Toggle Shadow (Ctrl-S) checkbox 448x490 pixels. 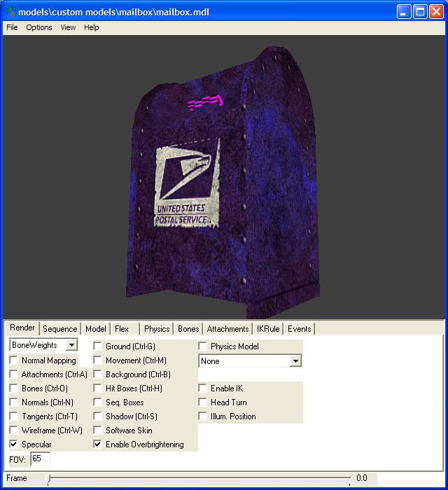[x=97, y=416]
